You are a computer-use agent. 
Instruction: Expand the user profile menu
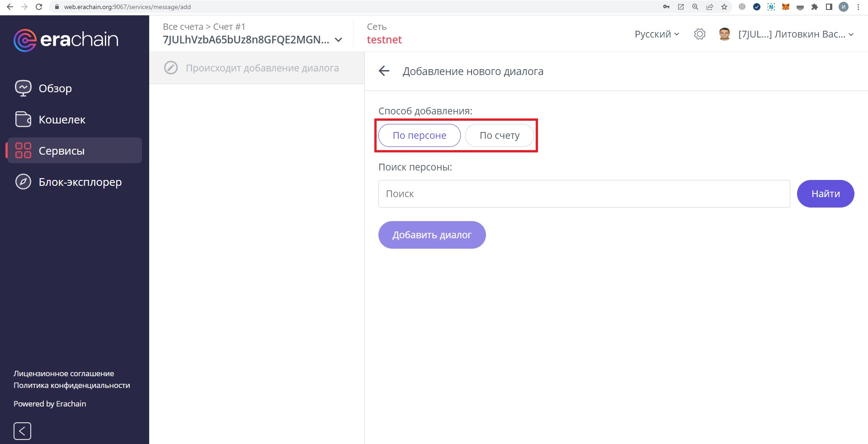(796, 34)
